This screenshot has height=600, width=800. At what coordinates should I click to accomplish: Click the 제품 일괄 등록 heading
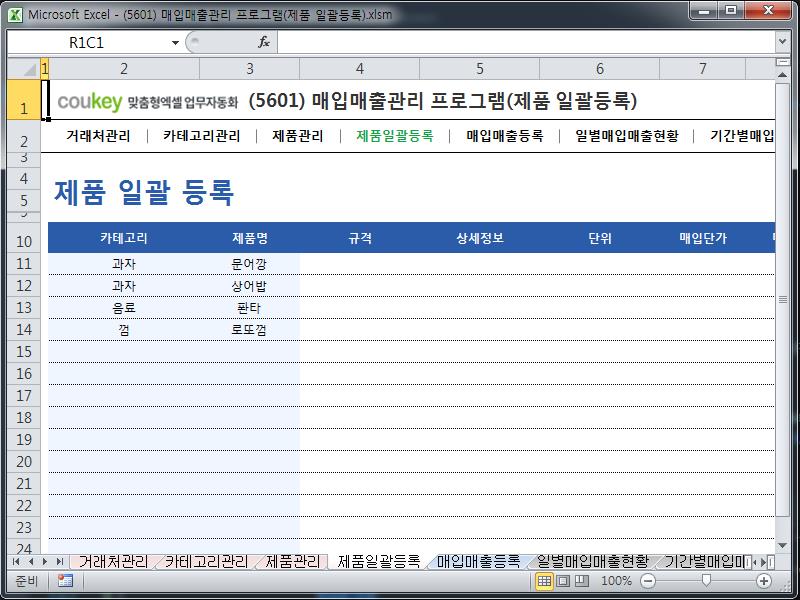pos(144,192)
